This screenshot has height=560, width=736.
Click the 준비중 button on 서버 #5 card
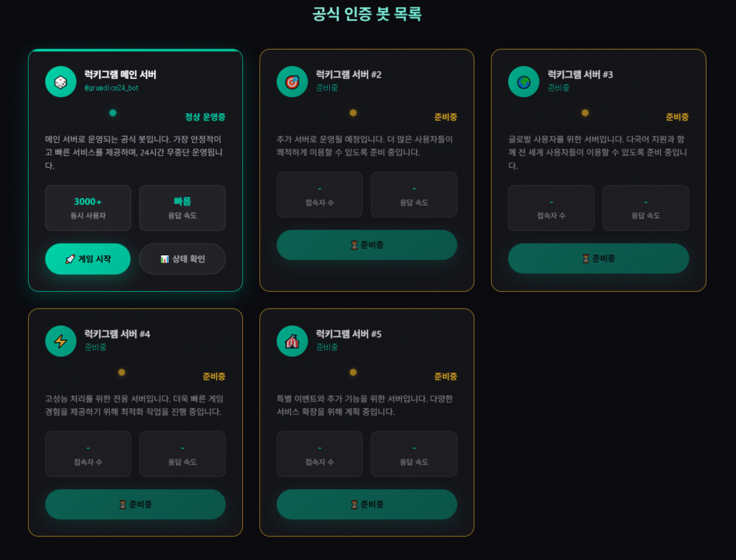click(x=367, y=505)
